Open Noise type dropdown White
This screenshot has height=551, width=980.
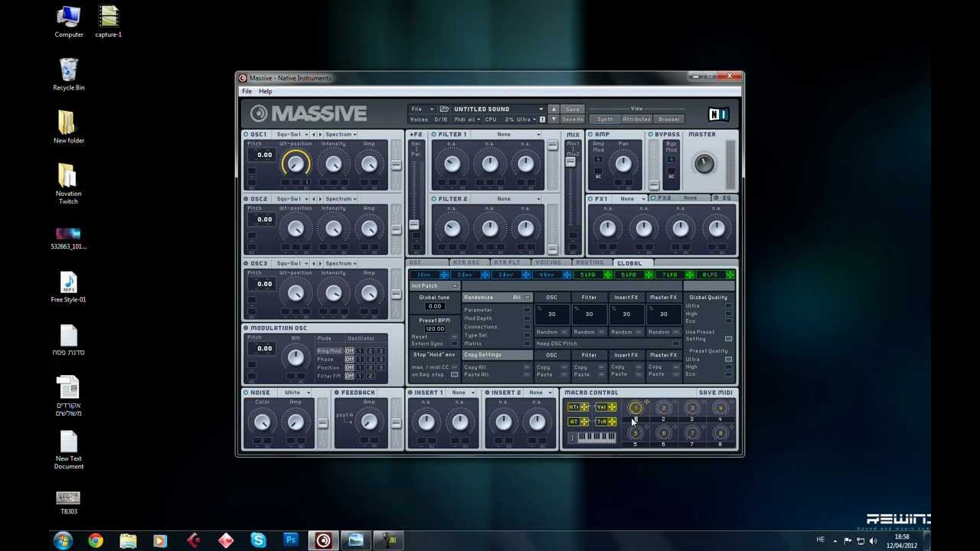pos(296,393)
